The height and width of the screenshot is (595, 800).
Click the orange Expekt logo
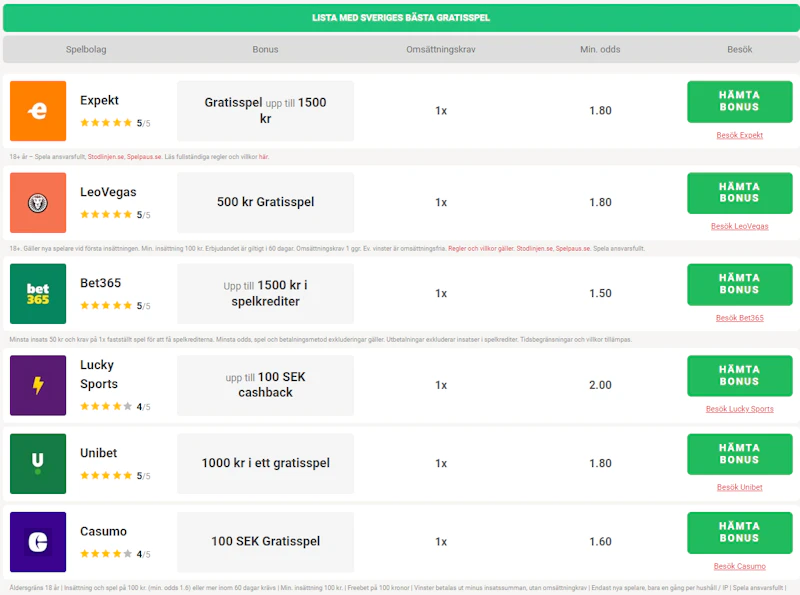pos(38,111)
